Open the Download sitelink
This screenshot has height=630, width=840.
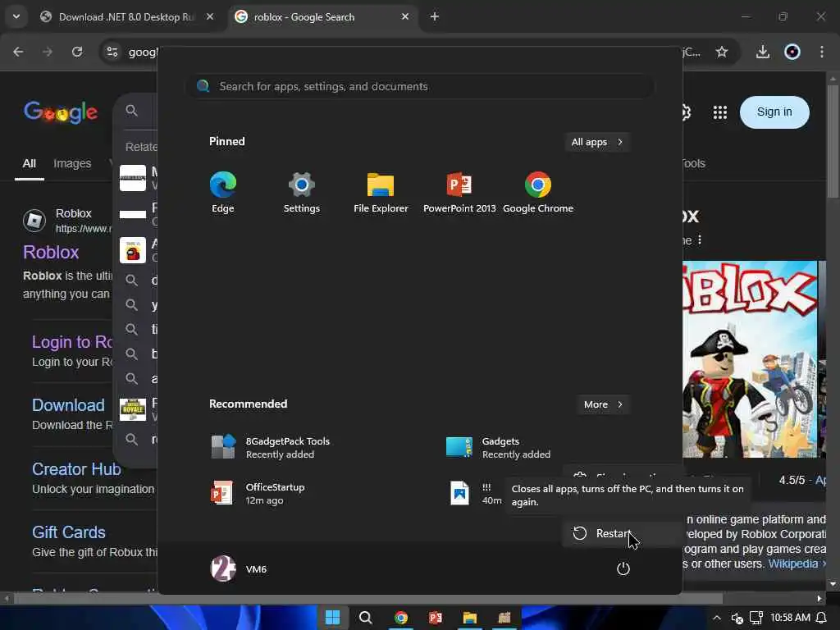[x=68, y=405]
